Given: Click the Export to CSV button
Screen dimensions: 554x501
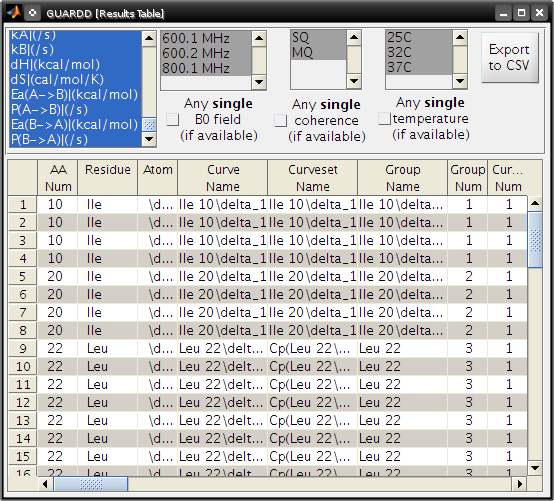Looking at the screenshot, I should pos(510,58).
